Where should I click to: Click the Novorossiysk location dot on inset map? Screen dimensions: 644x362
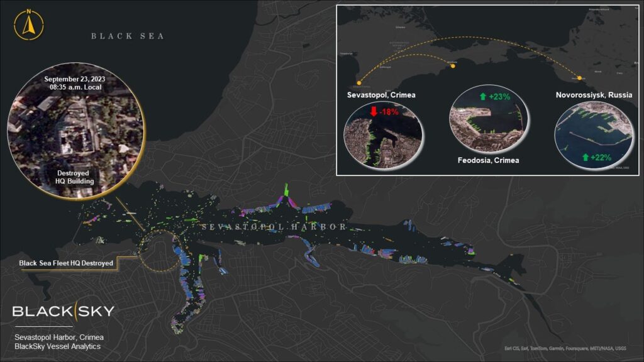pyautogui.click(x=579, y=77)
